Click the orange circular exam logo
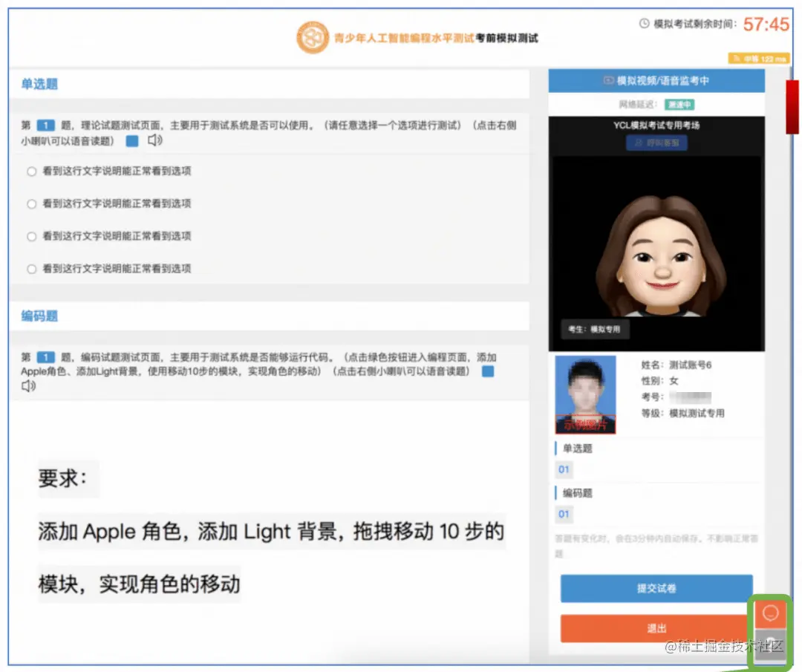 [x=313, y=37]
